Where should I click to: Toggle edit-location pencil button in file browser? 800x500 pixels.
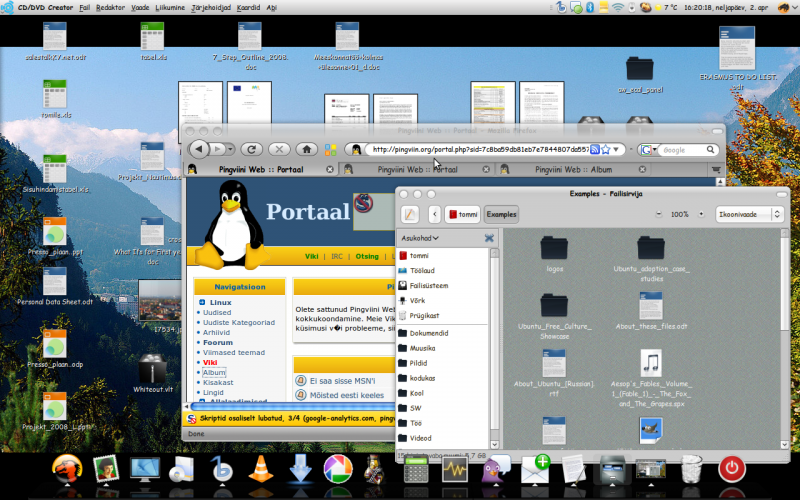coord(410,214)
